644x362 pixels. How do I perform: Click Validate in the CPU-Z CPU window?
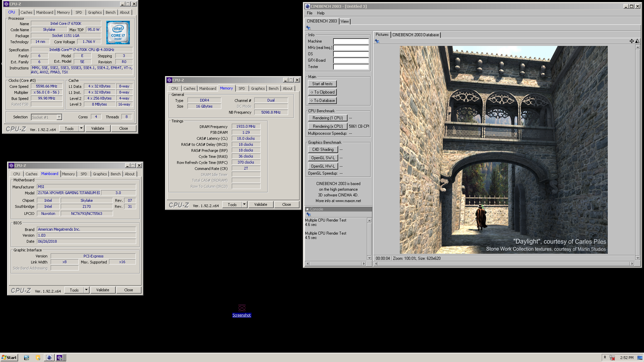(x=98, y=128)
